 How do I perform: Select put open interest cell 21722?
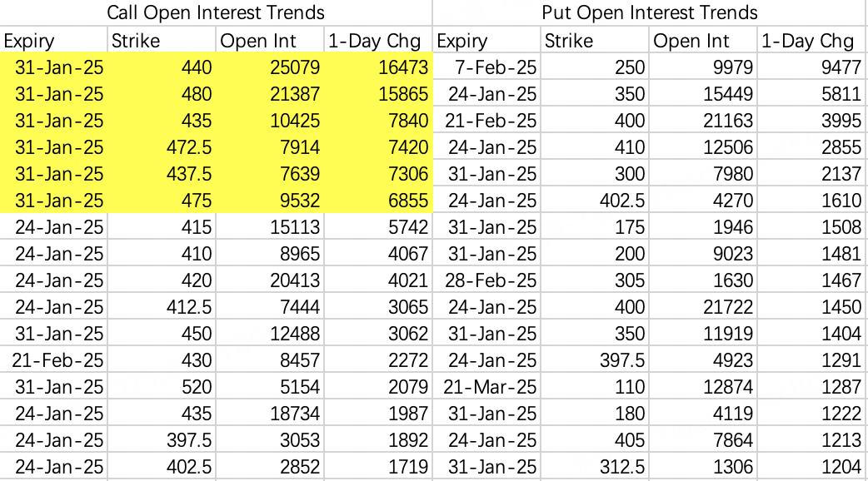[x=702, y=307]
